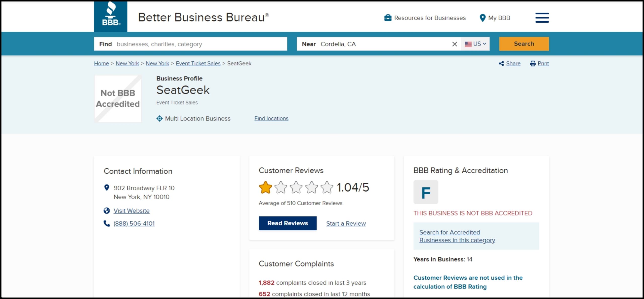This screenshot has width=644, height=299.
Task: Go to Event Ticket Sales breadcrumb
Action: (198, 64)
